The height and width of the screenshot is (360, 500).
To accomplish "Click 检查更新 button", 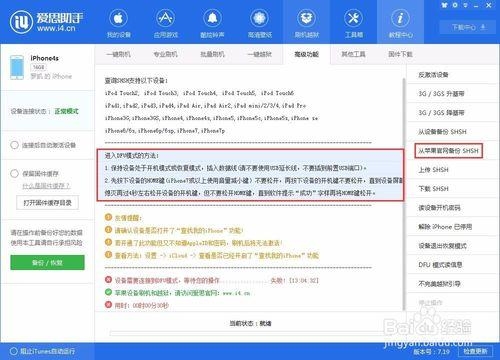I will pyautogui.click(x=476, y=351).
